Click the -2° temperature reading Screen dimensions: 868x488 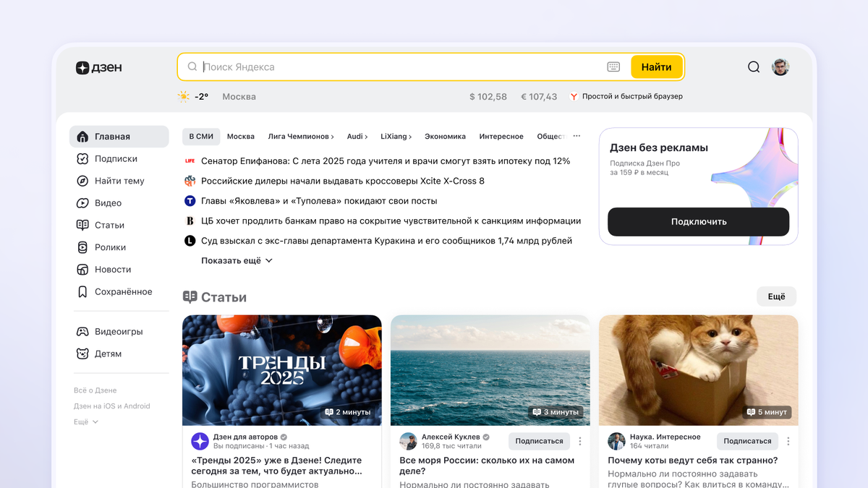[x=201, y=96]
